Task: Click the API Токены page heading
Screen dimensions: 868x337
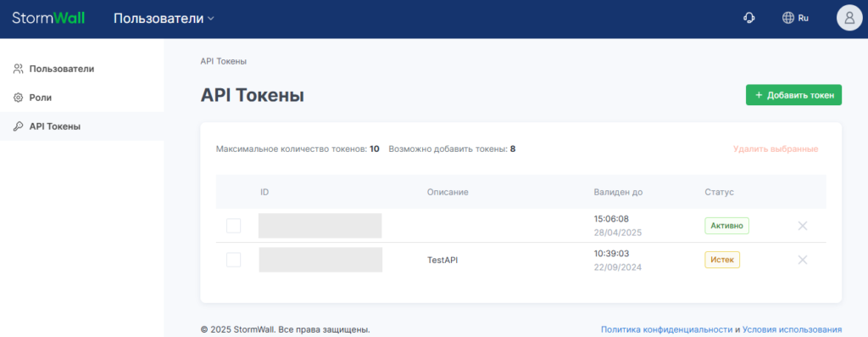Action: click(253, 96)
